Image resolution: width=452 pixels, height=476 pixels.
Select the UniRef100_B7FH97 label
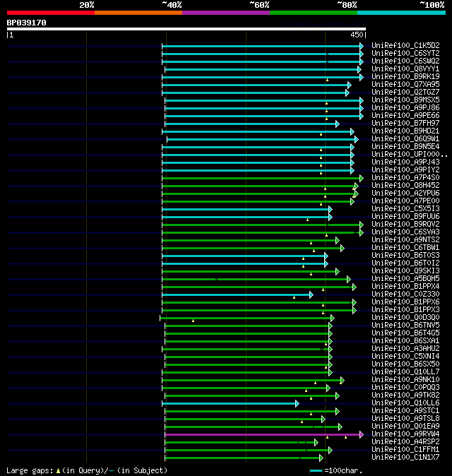tap(405, 124)
